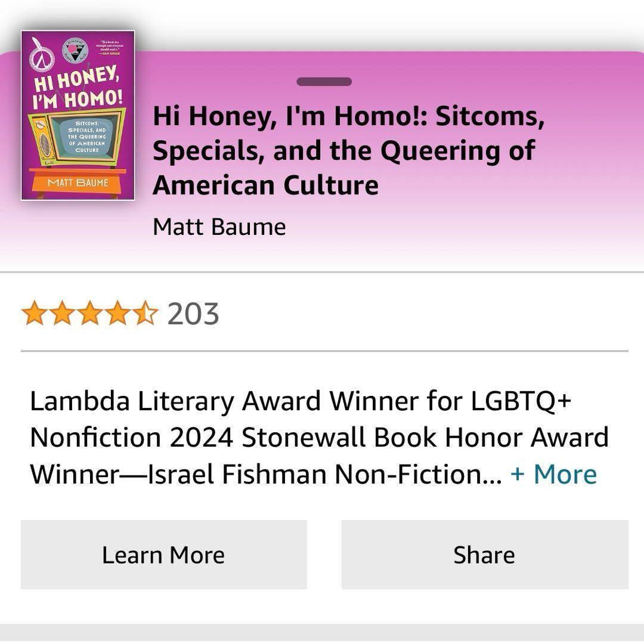This screenshot has height=644, width=644.
Task: Expand description with + More
Action: 553,475
